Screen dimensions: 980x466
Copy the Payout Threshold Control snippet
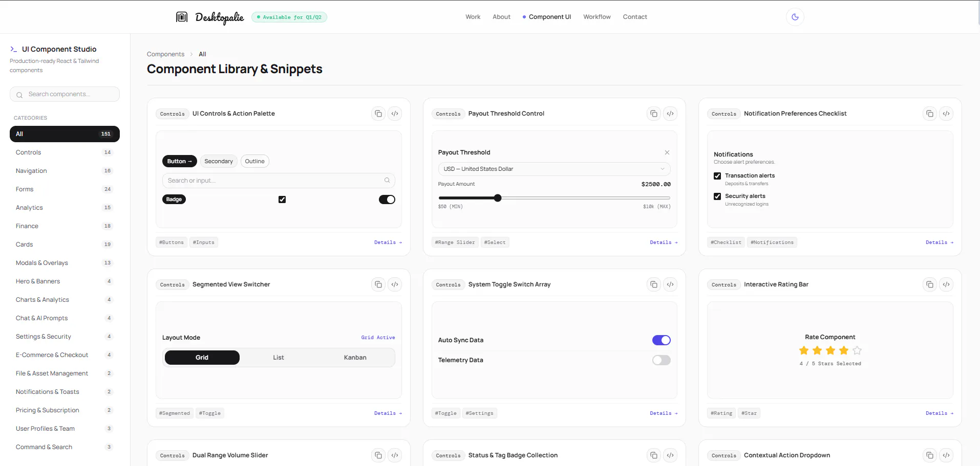(x=654, y=114)
